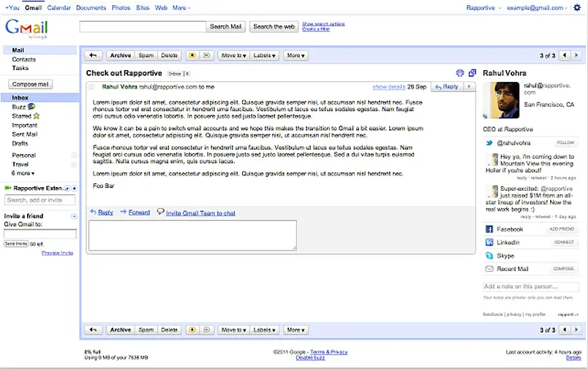Expand the Labels dropdown in top toolbar
The image size is (588, 369).
[265, 56]
